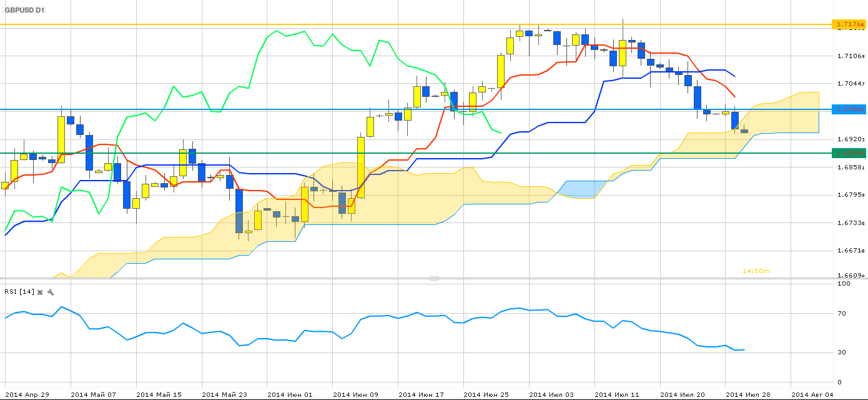Image resolution: width=868 pixels, height=400 pixels.
Task: Click the 2014 Июл 20 date label
Action: coord(683,394)
